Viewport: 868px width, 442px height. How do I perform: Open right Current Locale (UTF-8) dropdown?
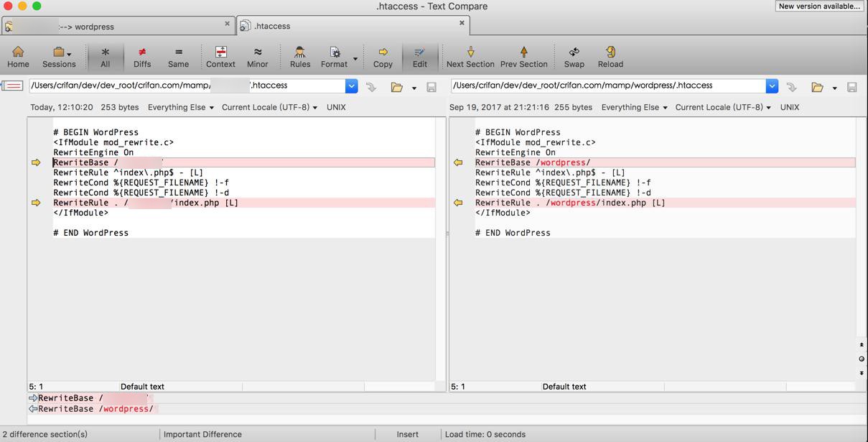tap(723, 107)
